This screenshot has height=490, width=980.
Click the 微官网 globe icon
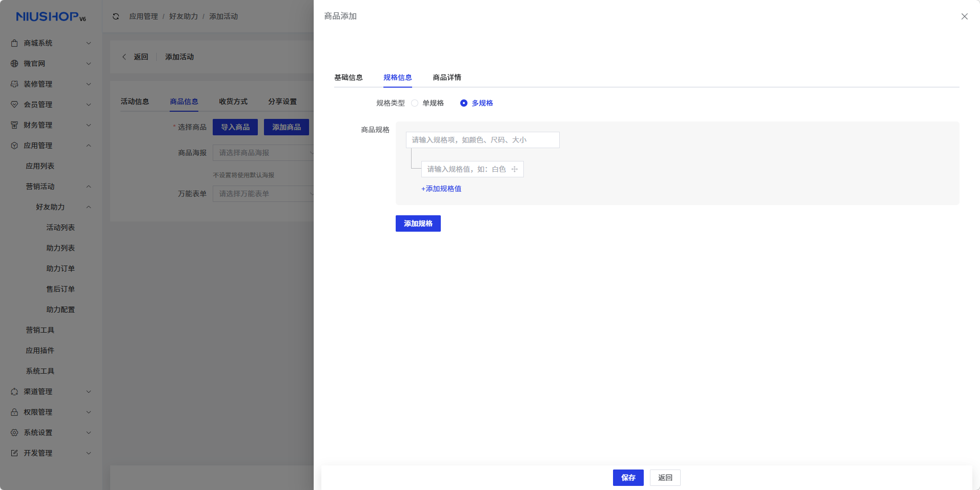14,64
